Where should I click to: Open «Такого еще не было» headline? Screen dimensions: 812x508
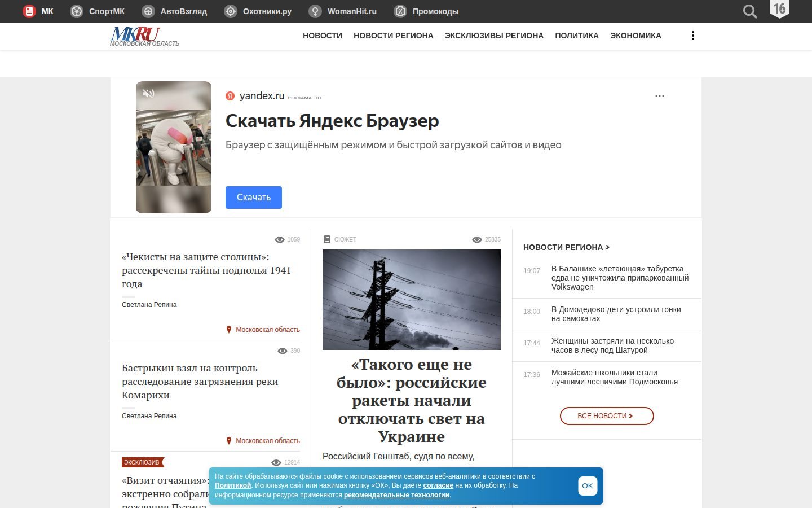412,401
